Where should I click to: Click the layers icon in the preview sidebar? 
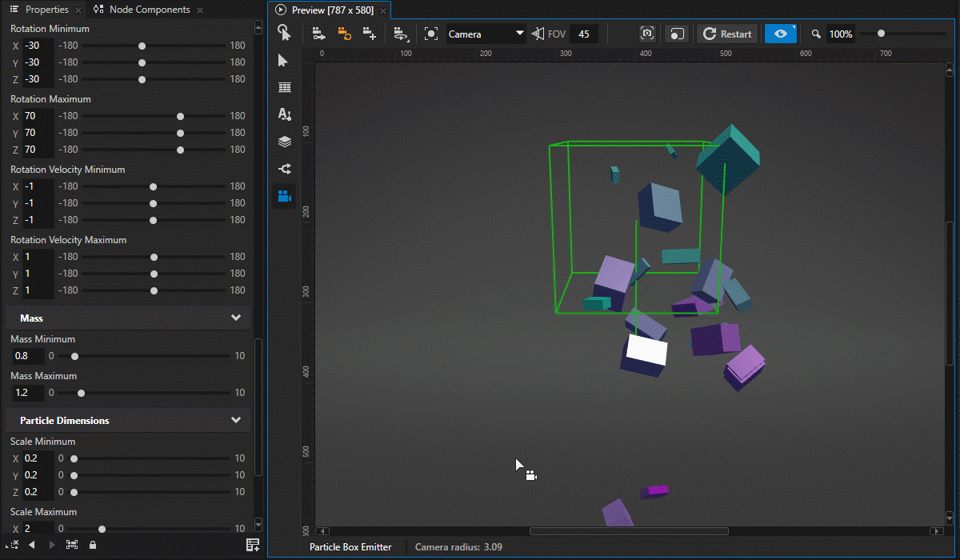click(284, 141)
